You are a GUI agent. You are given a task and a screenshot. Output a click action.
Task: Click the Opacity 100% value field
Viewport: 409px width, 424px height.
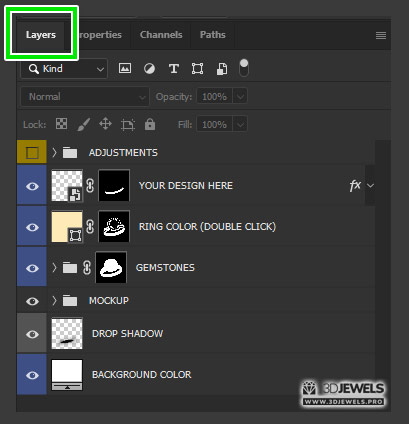point(215,97)
